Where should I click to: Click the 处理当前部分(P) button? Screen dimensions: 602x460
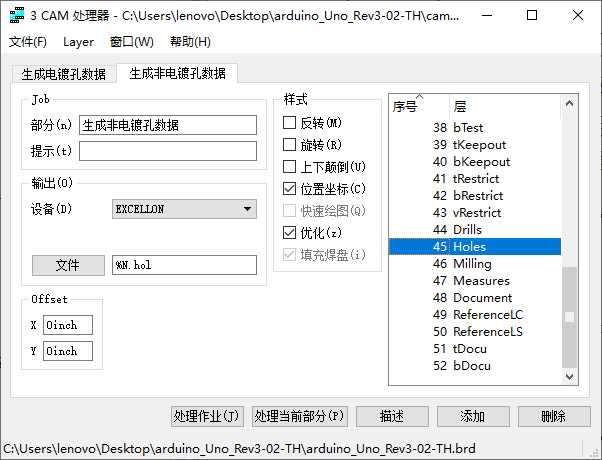[299, 416]
